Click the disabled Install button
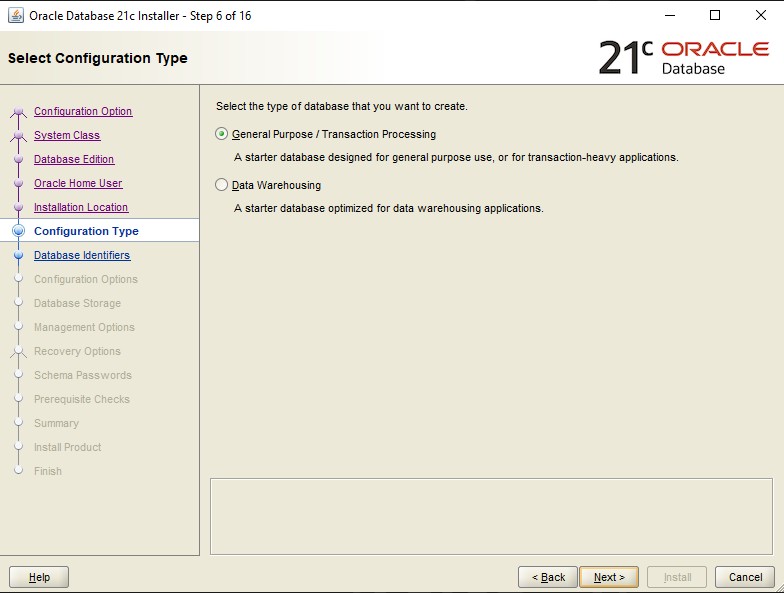The image size is (784, 593). (677, 577)
